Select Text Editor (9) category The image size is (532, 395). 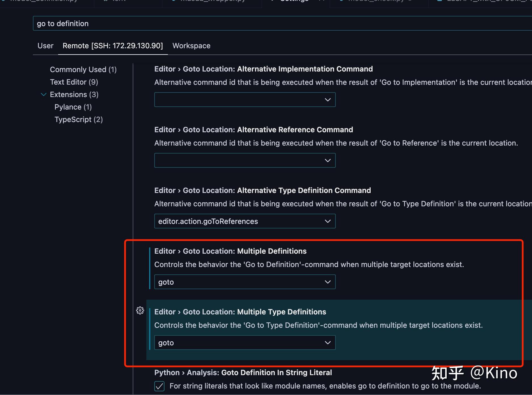(x=74, y=82)
